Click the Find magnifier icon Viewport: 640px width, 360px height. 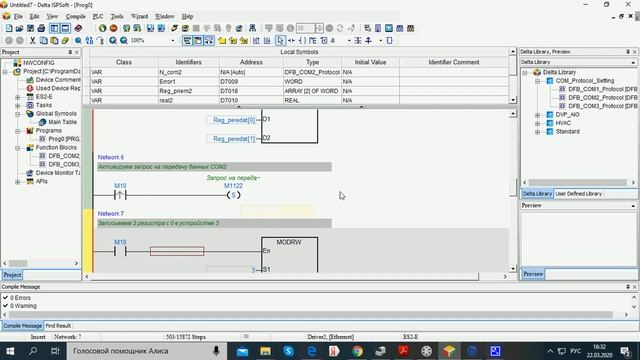[x=78, y=40]
